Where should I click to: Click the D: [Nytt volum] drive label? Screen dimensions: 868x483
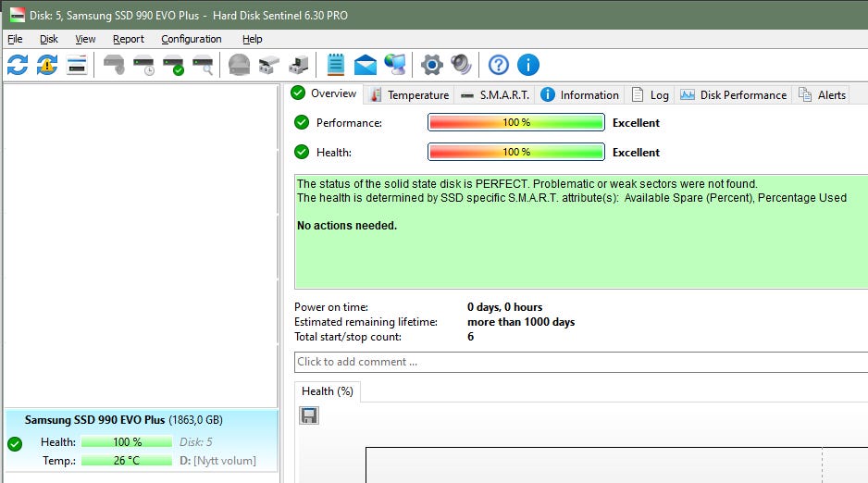pyautogui.click(x=217, y=460)
